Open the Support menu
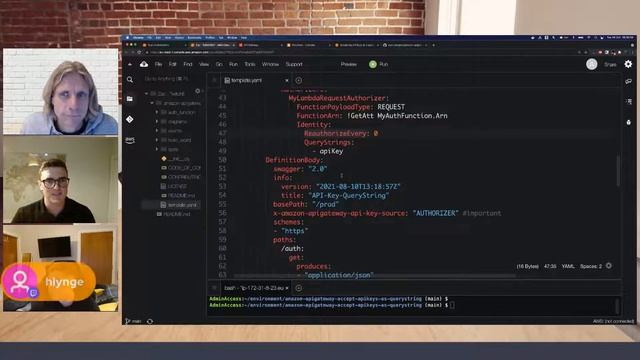The height and width of the screenshot is (360, 640). [294, 64]
